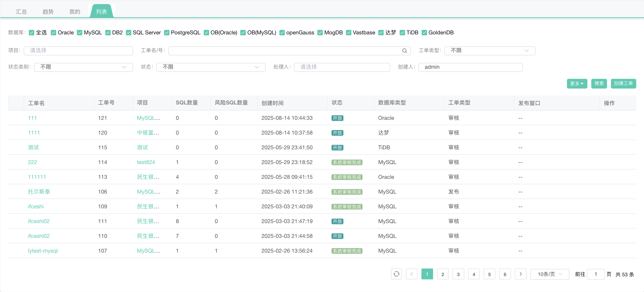
Task: Click the 系统审核完成 tag for order 107
Action: 347,251
